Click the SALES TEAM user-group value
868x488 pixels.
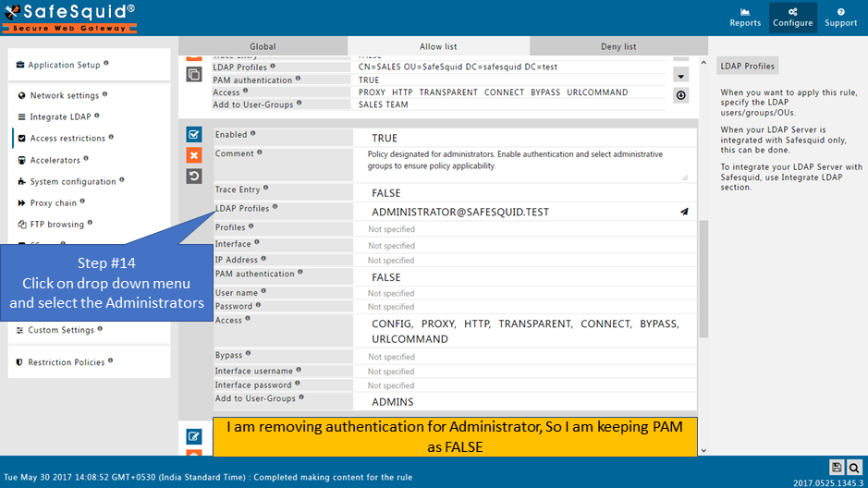tap(383, 104)
